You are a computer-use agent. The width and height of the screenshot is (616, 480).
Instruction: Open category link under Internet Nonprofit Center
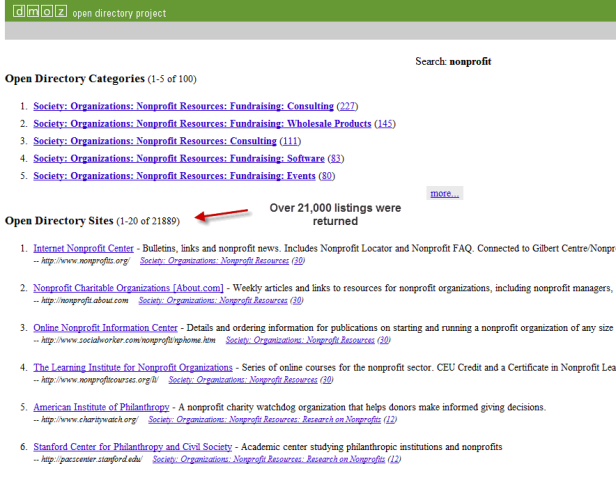[x=213, y=260]
